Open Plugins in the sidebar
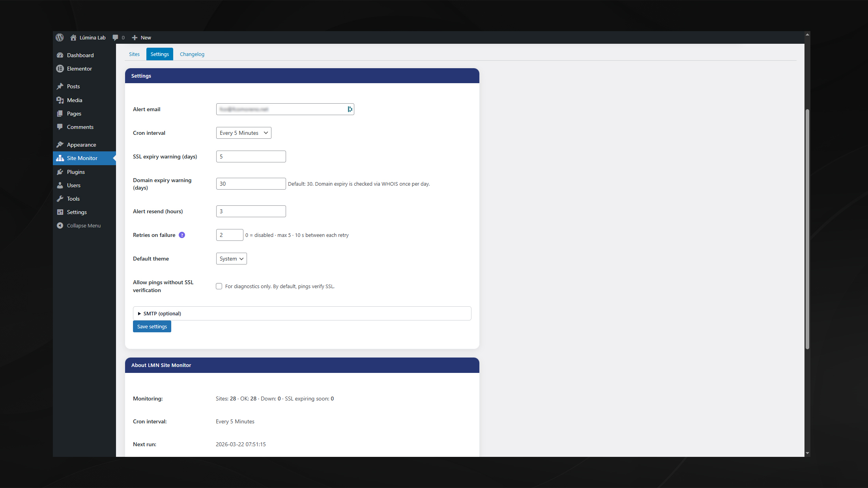The height and width of the screenshot is (488, 868). click(x=76, y=172)
